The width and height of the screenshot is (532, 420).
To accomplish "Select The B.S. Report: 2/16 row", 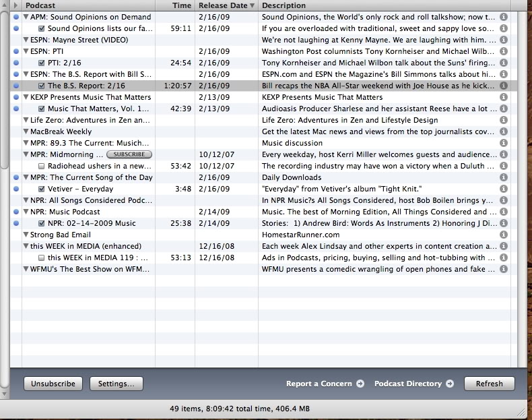I will point(263,86).
